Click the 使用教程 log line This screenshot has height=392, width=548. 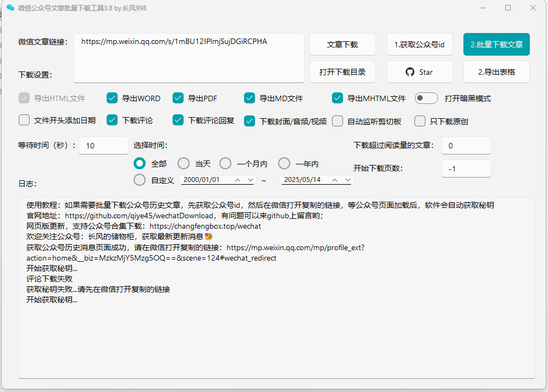click(260, 205)
